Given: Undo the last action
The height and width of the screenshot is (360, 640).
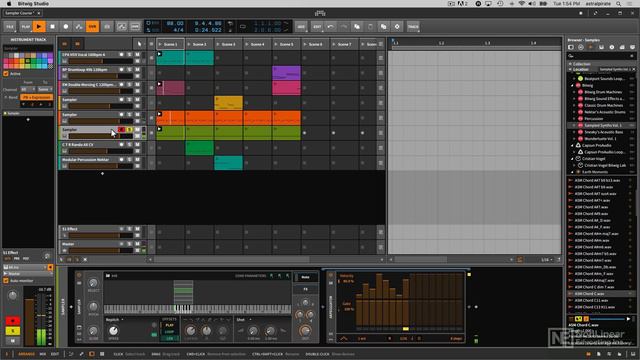Looking at the screenshot, I should [x=331, y=27].
